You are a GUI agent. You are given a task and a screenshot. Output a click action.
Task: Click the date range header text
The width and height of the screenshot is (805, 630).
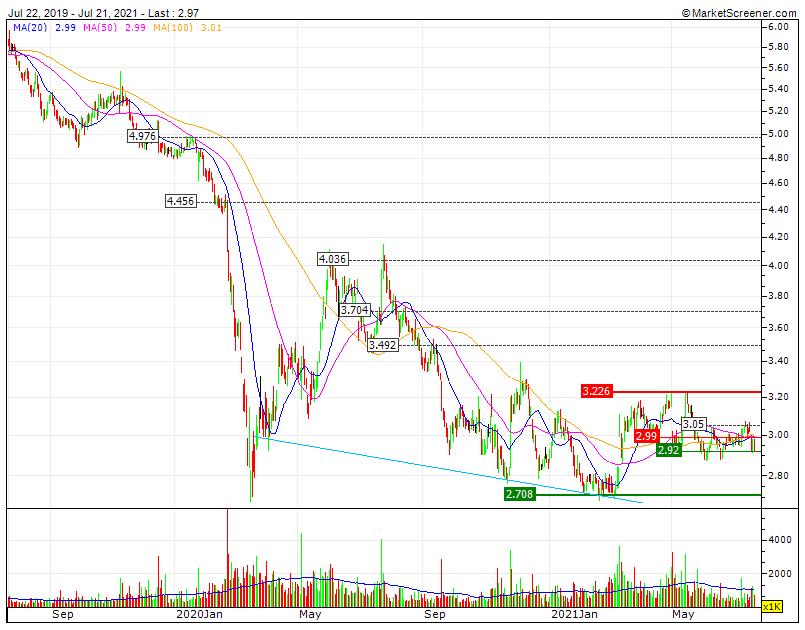pyautogui.click(x=103, y=13)
